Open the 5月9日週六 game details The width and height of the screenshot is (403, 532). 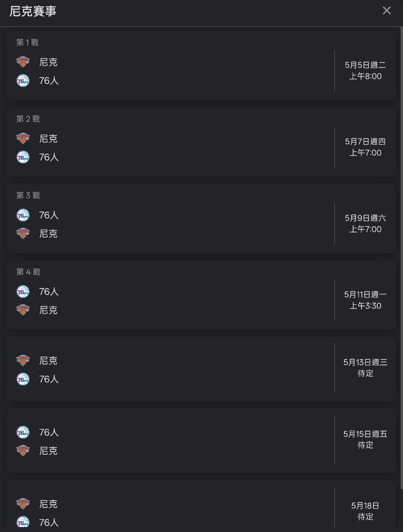pyautogui.click(x=201, y=218)
